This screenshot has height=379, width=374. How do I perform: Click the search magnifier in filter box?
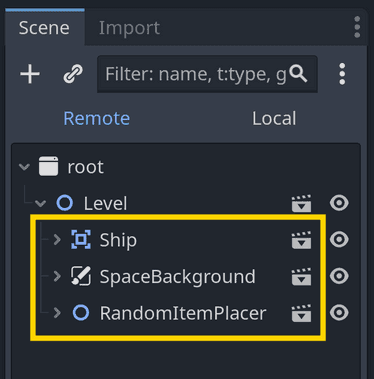298,74
